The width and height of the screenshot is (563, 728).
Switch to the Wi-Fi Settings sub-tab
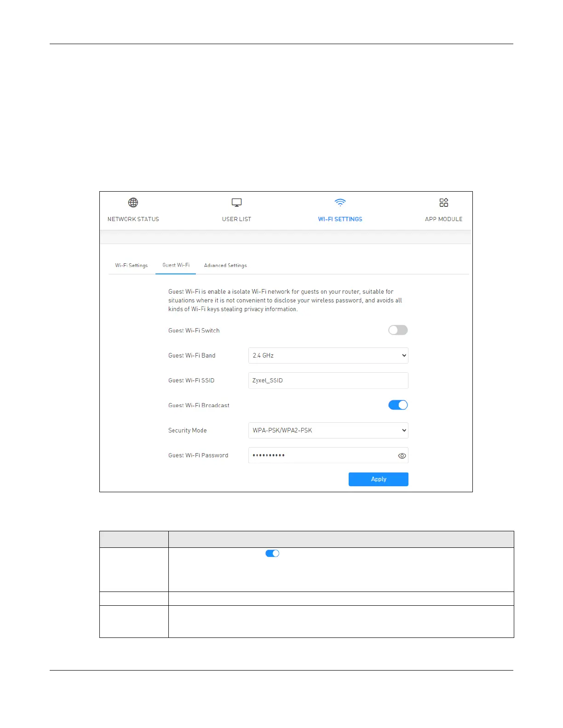click(131, 266)
